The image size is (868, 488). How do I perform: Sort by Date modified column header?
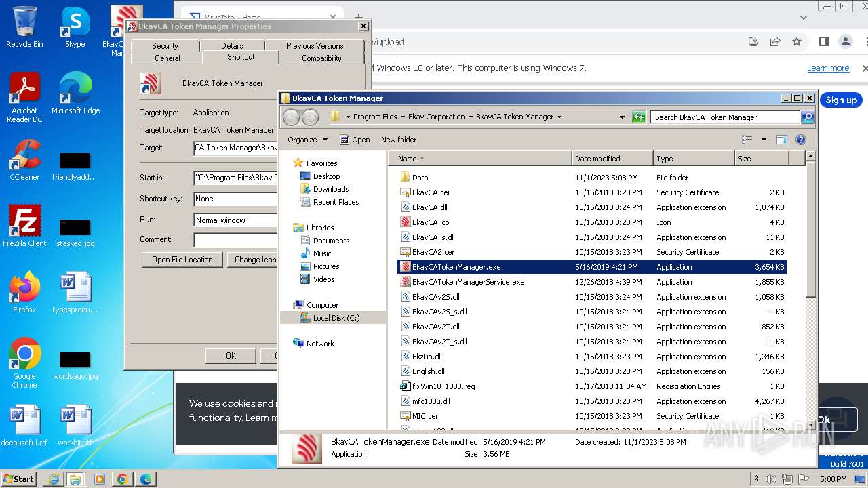(612, 159)
